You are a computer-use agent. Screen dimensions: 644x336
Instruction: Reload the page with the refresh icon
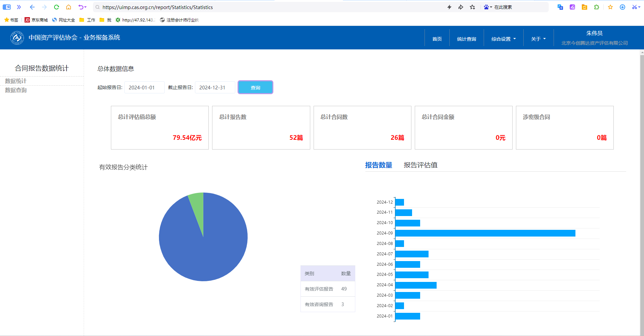pyautogui.click(x=56, y=7)
